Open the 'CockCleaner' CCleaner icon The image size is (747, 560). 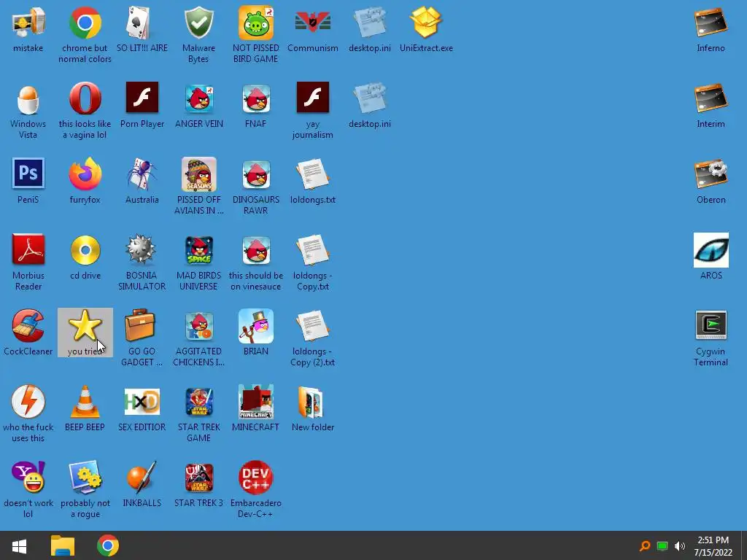click(x=28, y=326)
